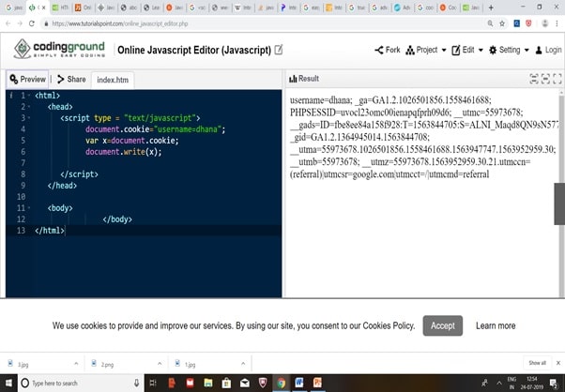
Task: Open PowerPoint from the taskbar
Action: (x=317, y=383)
